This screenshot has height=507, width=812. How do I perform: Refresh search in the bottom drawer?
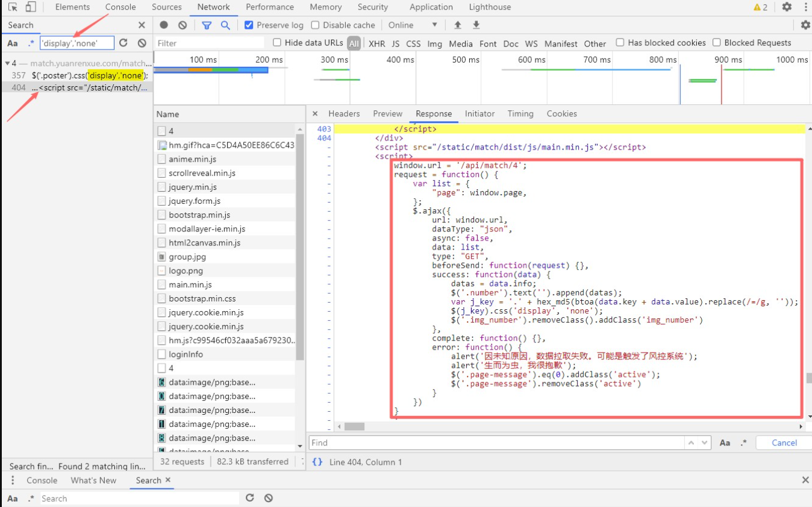point(250,498)
